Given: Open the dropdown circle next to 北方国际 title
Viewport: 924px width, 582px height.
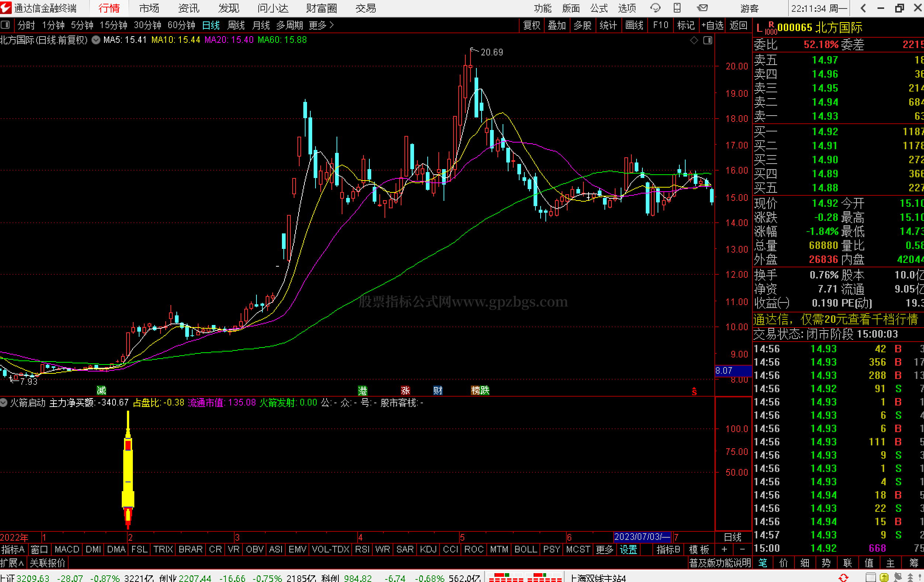Looking at the screenshot, I should point(96,40).
